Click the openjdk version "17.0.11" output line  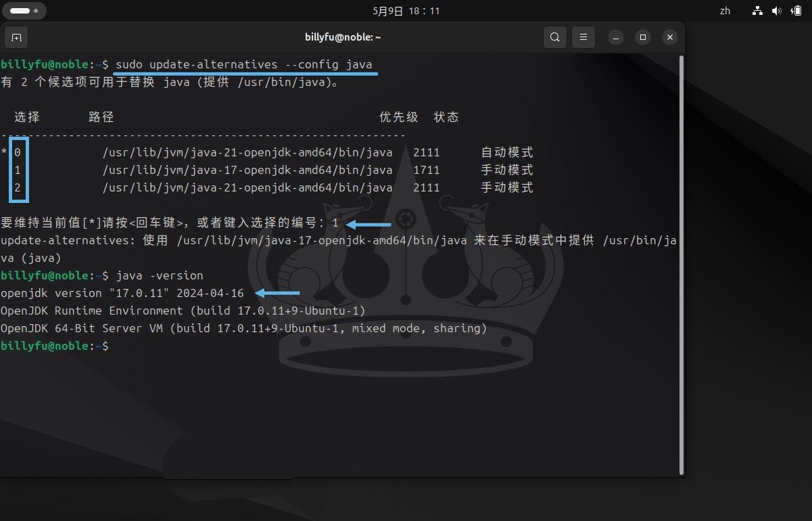point(122,293)
